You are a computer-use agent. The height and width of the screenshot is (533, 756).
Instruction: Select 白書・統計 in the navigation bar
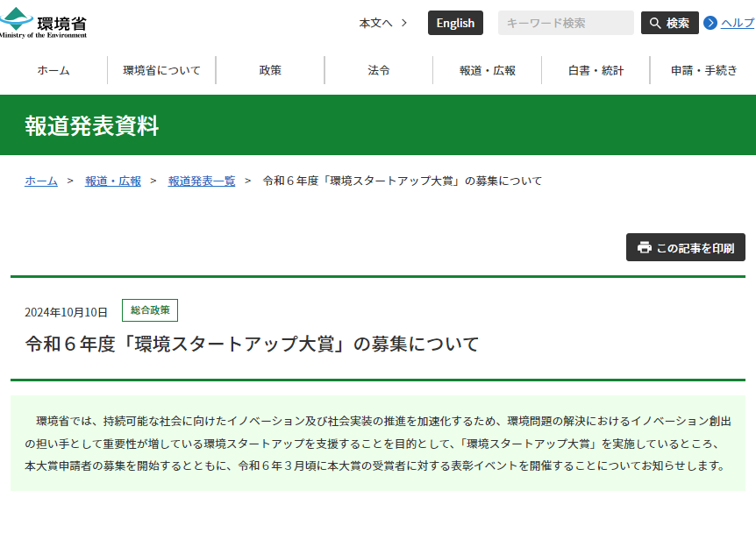click(x=595, y=70)
